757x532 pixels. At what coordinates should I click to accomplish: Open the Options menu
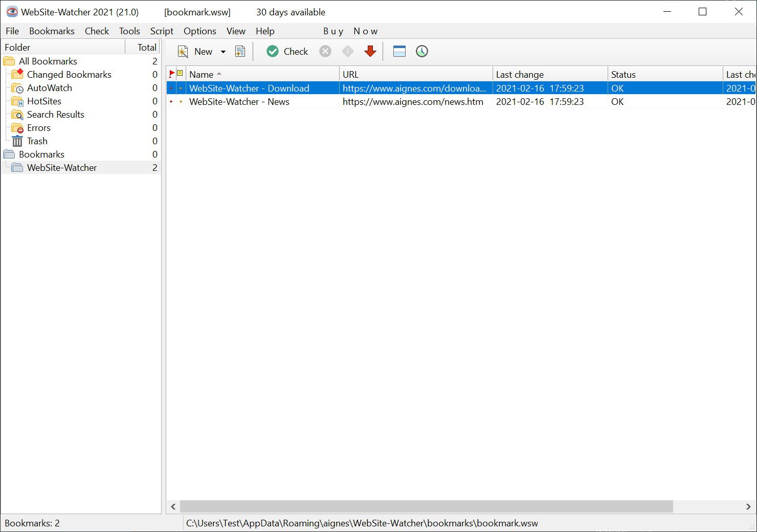coord(199,31)
